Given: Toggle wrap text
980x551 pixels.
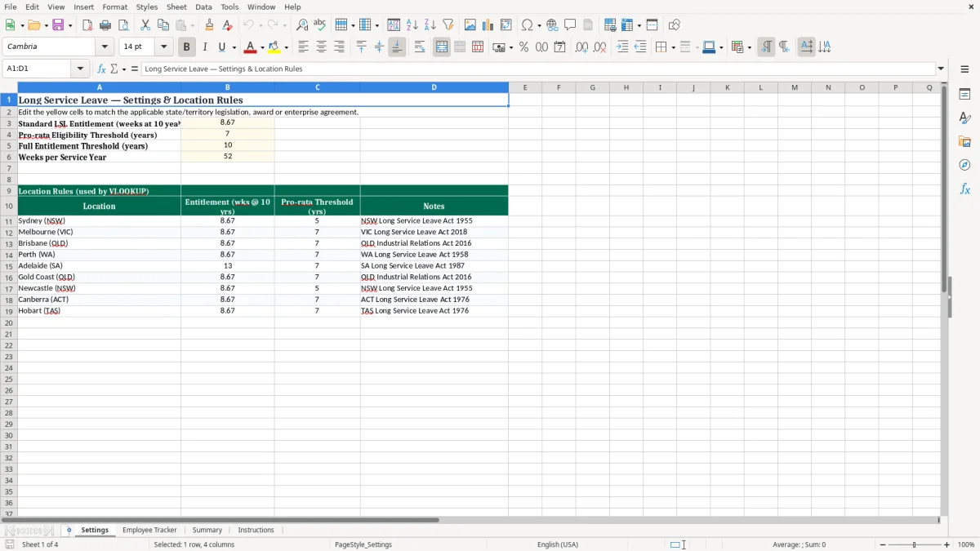Looking at the screenshot, I should click(x=420, y=47).
